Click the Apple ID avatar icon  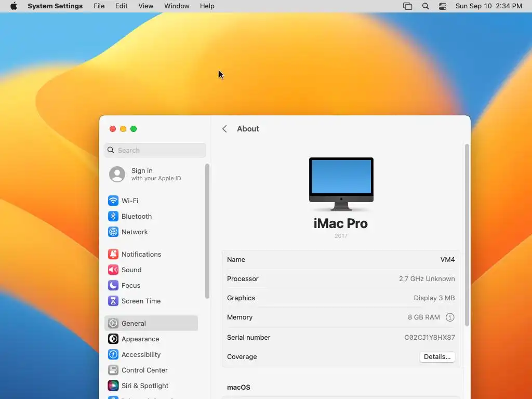click(117, 174)
